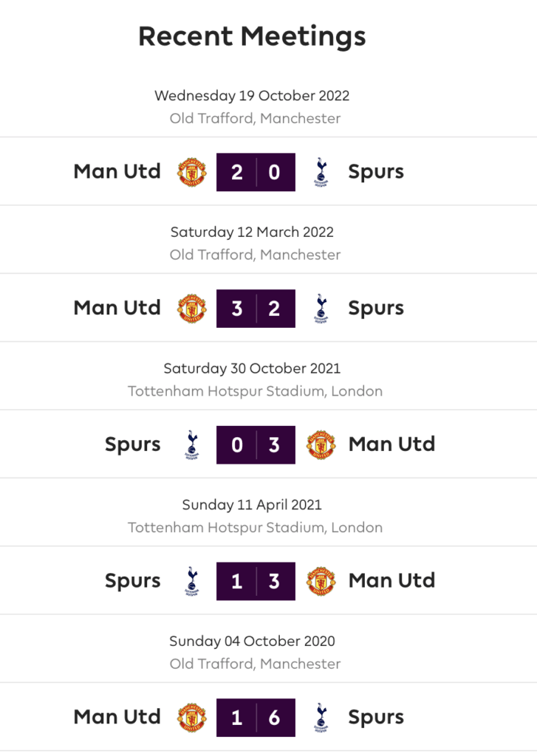This screenshot has height=756, width=537.
Task: Click Man Utd crest in 04 October 2020 match
Action: (192, 718)
